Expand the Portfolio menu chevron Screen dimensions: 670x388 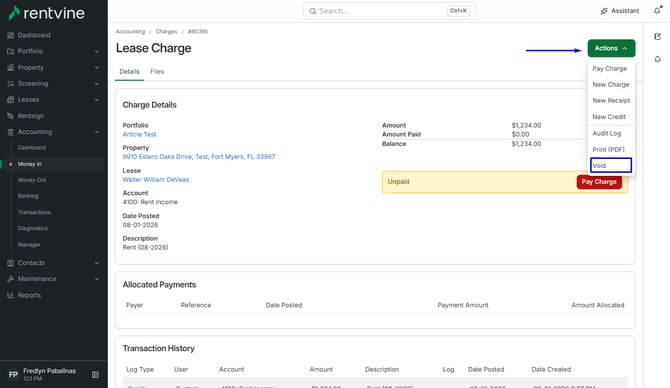pyautogui.click(x=97, y=51)
